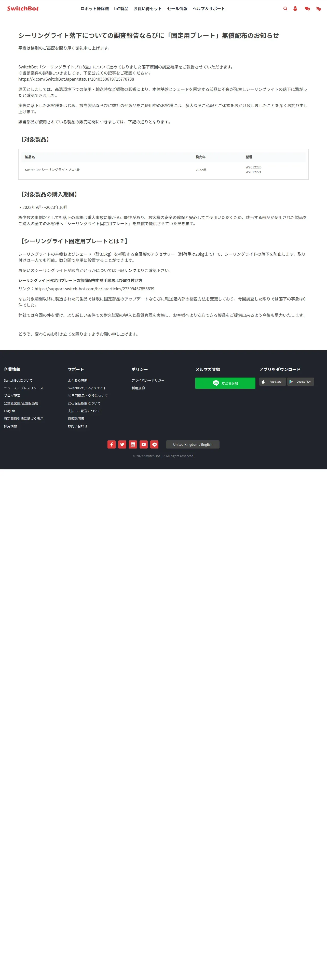Open the ロボット掃除機 menu
327x980 pixels.
point(95,9)
